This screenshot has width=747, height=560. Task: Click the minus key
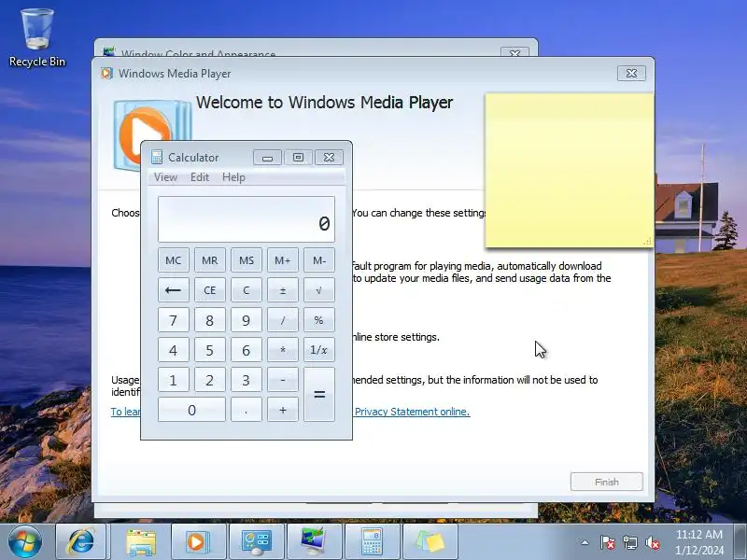tap(283, 380)
